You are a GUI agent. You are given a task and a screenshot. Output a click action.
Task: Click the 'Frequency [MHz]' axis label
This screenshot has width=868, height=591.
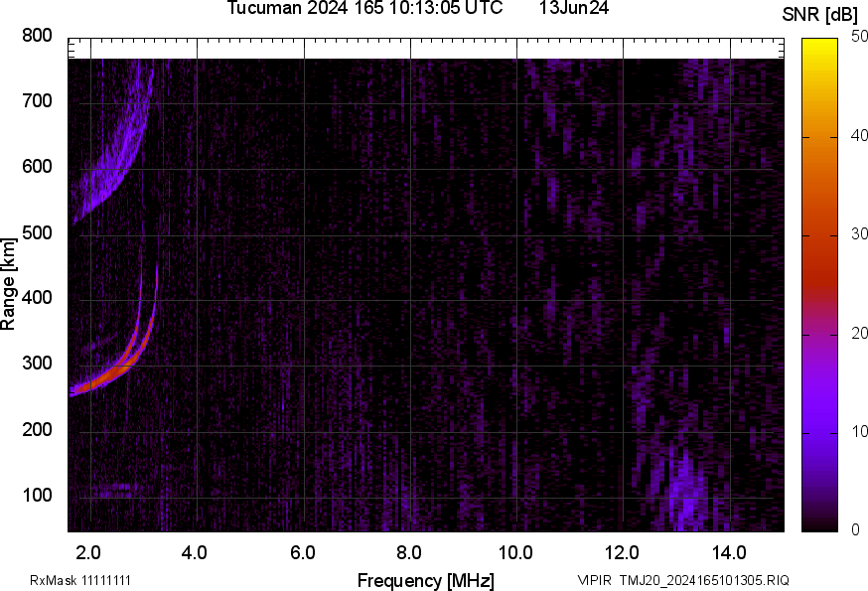tap(426, 580)
